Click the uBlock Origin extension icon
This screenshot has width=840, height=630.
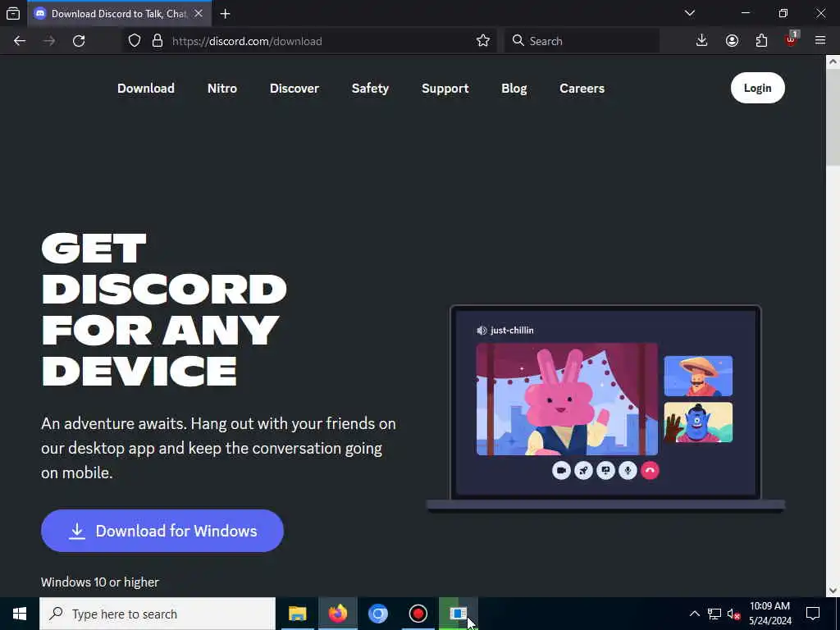point(792,39)
